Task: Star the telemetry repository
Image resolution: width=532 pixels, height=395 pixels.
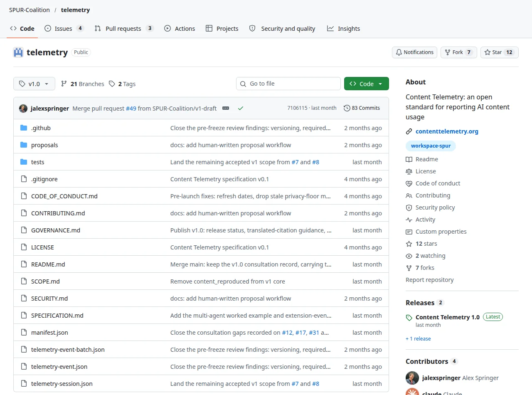Action: click(500, 52)
